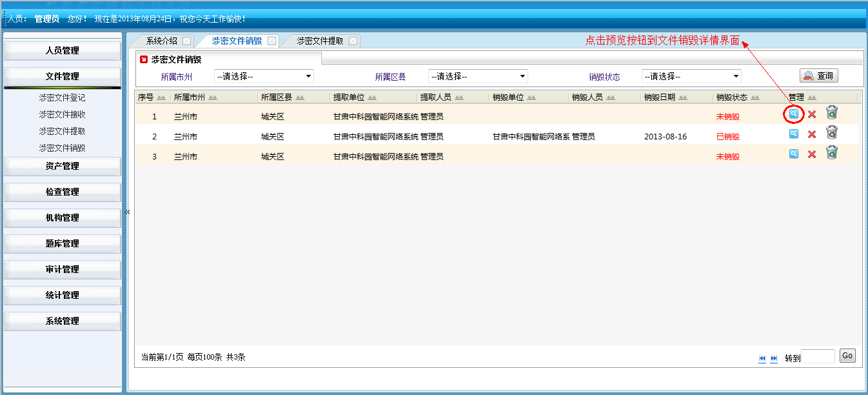Expand 资产管理 sidebar section
868x395 pixels.
63,166
